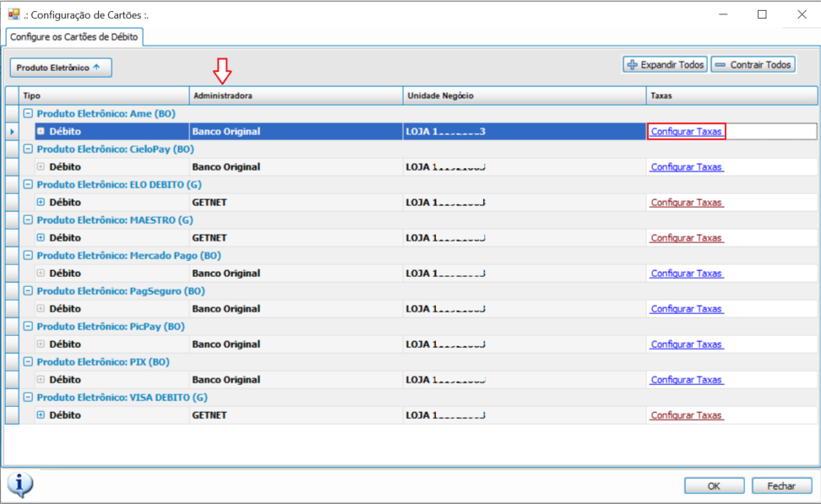Click the Fechar button
Image resolution: width=821 pixels, height=504 pixels.
(782, 485)
